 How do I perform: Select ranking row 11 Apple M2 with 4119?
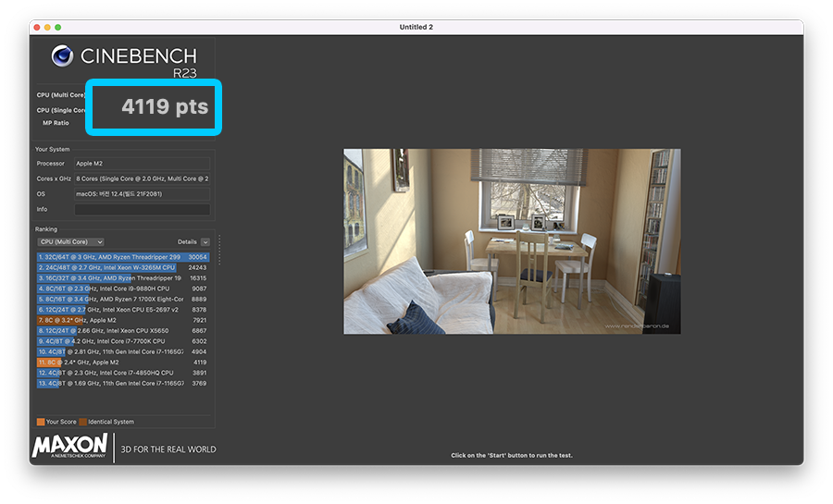click(x=123, y=363)
